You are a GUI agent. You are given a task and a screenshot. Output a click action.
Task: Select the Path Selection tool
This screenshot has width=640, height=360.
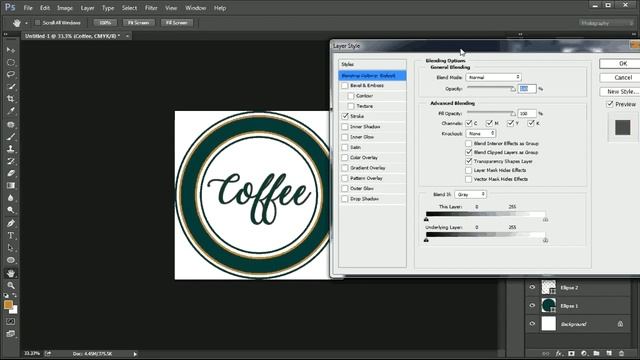point(11,248)
